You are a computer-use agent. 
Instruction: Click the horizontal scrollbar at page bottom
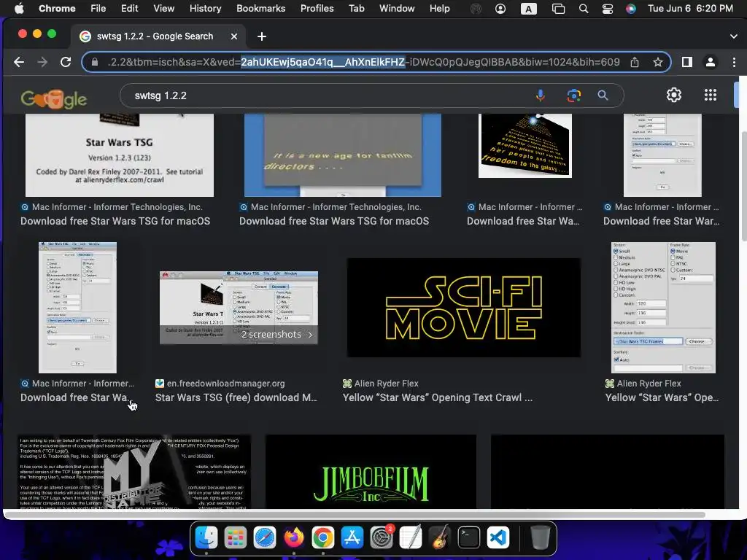point(355,514)
